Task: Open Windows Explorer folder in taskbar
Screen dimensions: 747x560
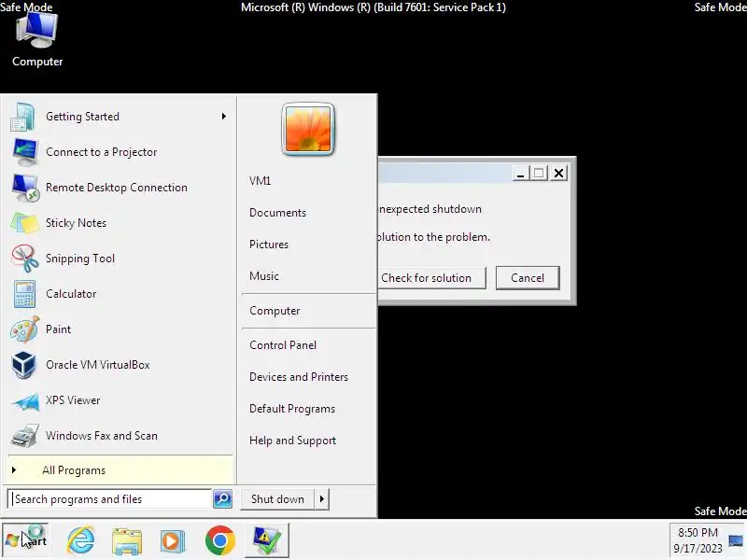Action: pos(127,541)
